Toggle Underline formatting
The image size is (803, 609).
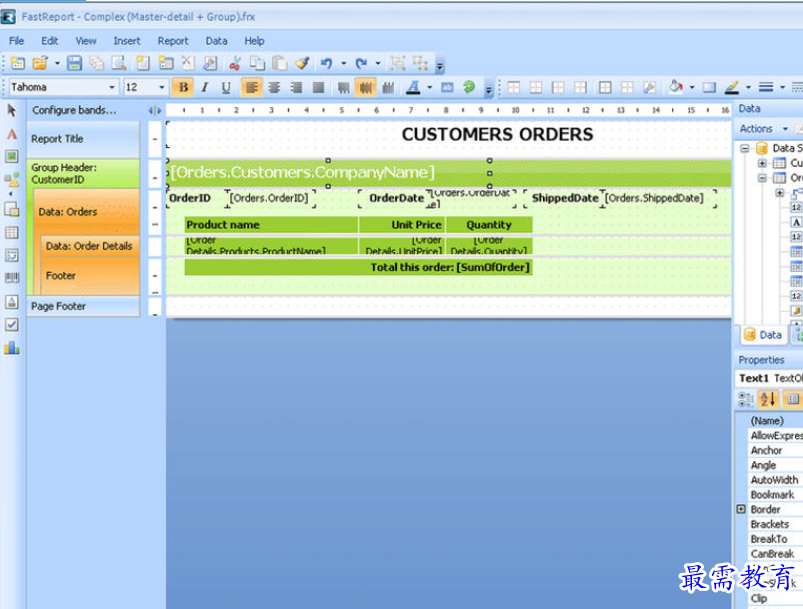226,87
